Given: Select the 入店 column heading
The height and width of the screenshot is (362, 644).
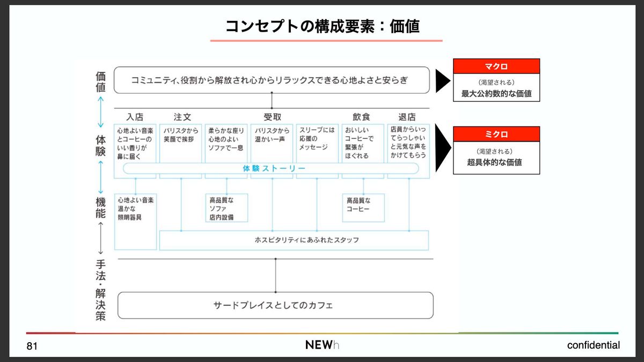Looking at the screenshot, I should pos(135,117).
